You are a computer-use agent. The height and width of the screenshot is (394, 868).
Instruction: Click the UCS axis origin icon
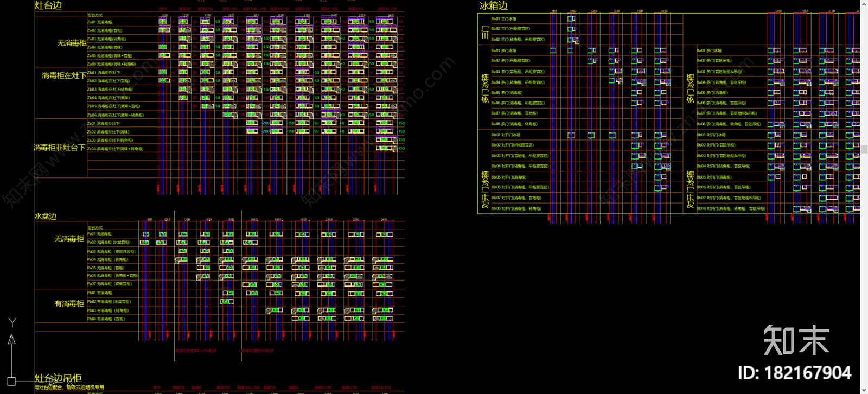point(11,381)
